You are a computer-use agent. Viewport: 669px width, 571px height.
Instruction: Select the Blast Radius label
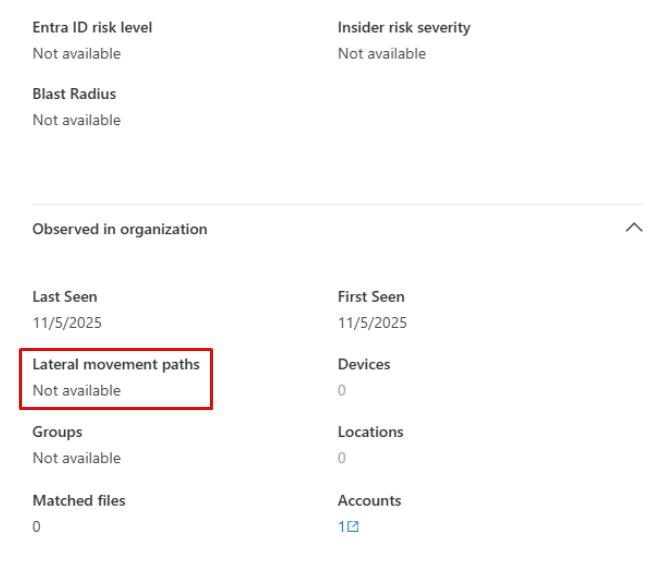pyautogui.click(x=74, y=94)
